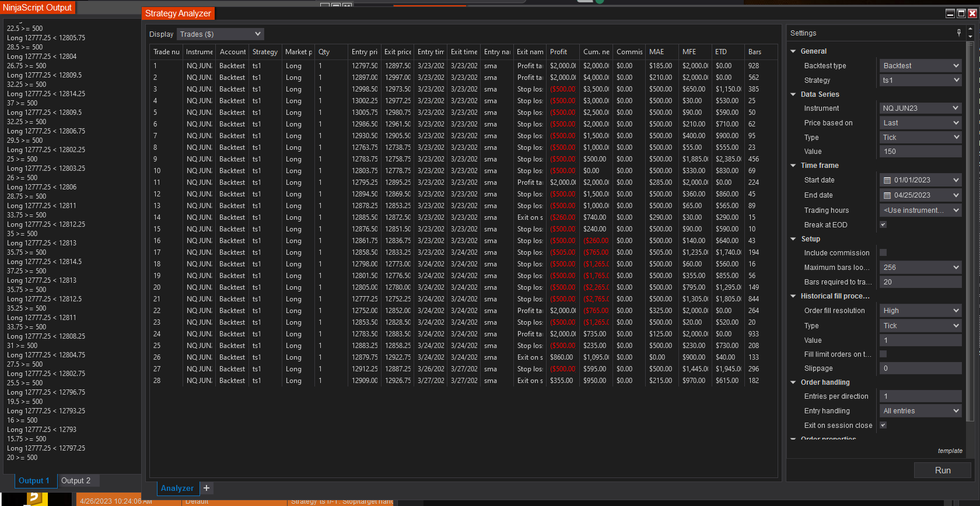The image size is (980, 506).
Task: Collapse the Setup section
Action: (793, 239)
